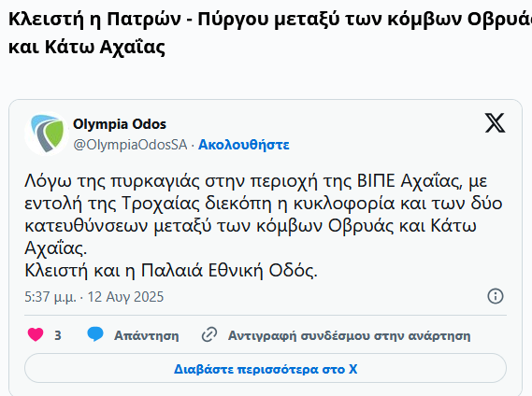Select the Απάντηση reply label
The image size is (532, 396).
[x=146, y=335]
